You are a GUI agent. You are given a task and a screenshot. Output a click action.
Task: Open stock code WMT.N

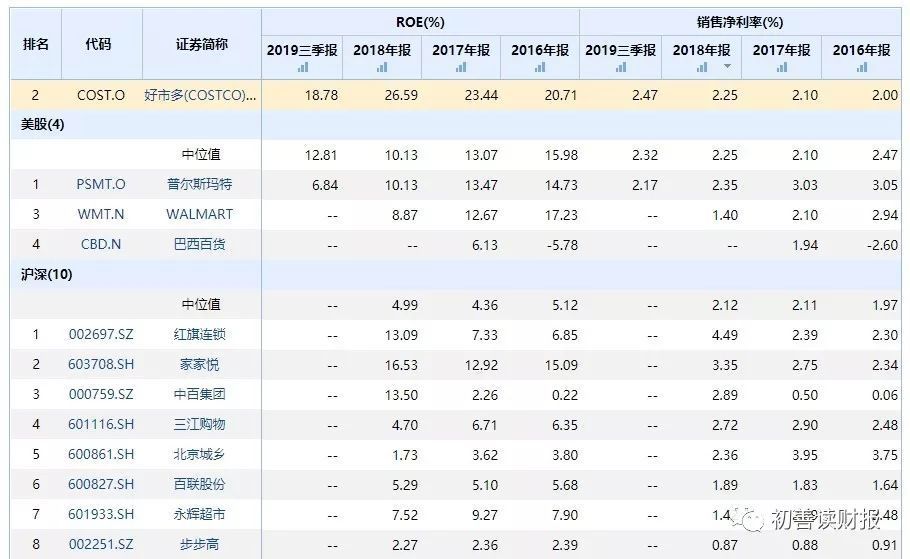(101, 214)
